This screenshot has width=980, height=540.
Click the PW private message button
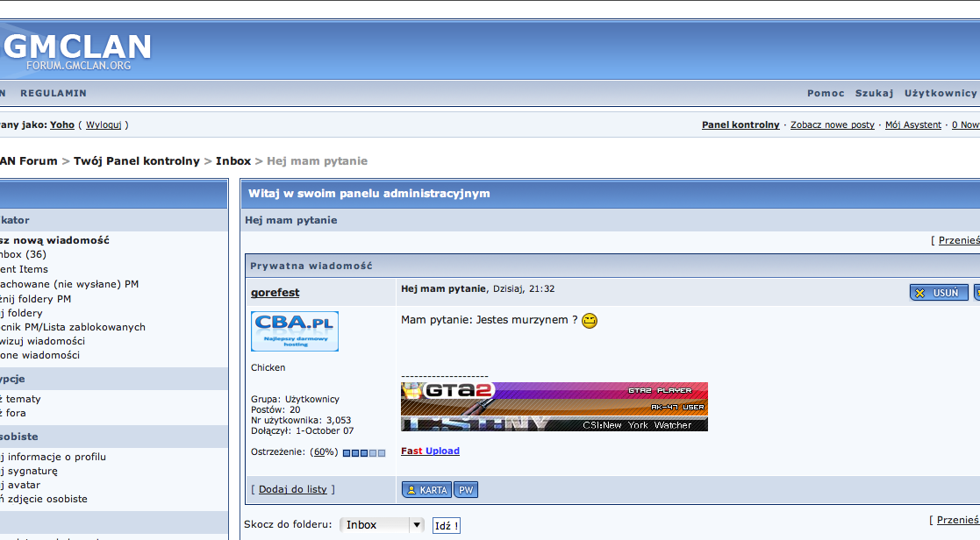(466, 490)
